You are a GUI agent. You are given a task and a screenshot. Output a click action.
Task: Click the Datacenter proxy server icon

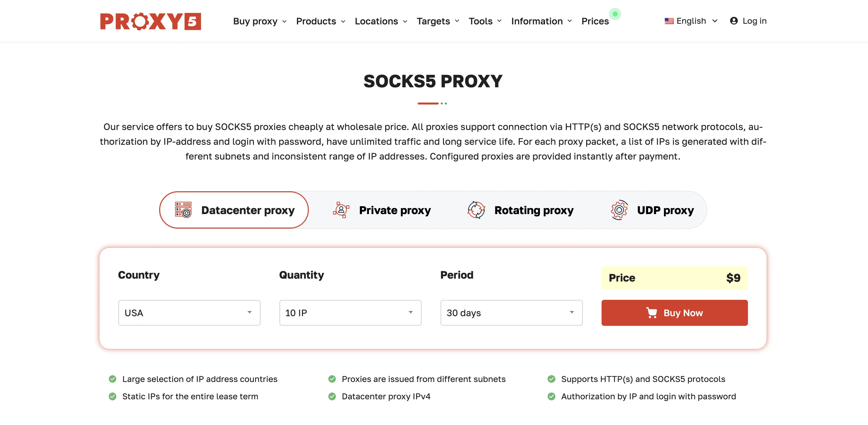(183, 210)
